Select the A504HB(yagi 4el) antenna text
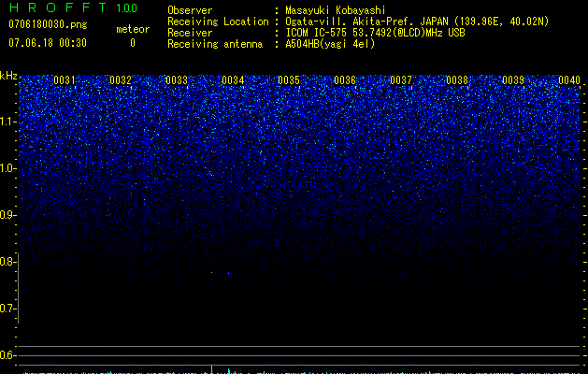Image resolution: width=588 pixels, height=374 pixels. tap(330, 44)
